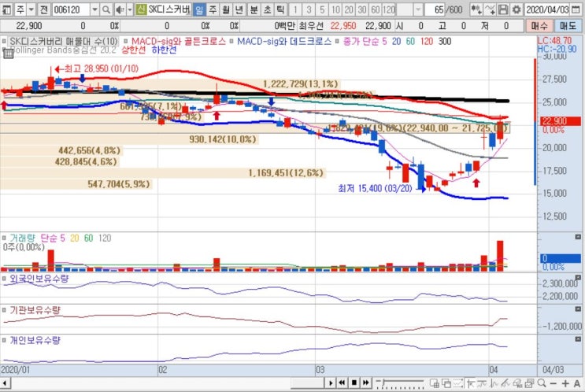The image size is (585, 392).
Task: Click the zoom slider in bottom toolbar
Action: click(x=399, y=383)
